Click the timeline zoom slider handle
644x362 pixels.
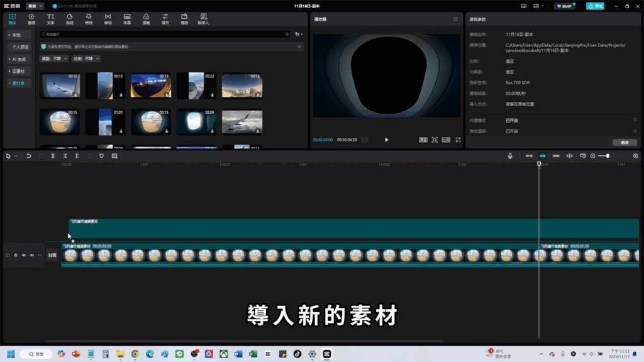(x=608, y=156)
